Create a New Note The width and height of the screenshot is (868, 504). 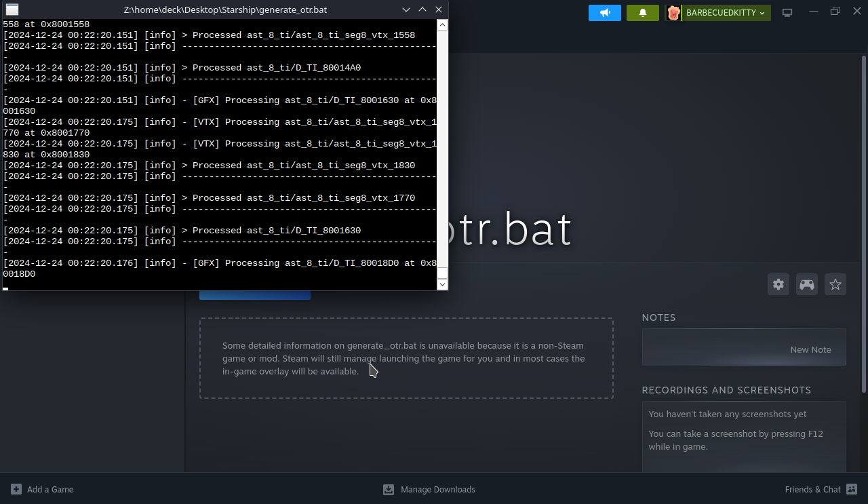810,349
